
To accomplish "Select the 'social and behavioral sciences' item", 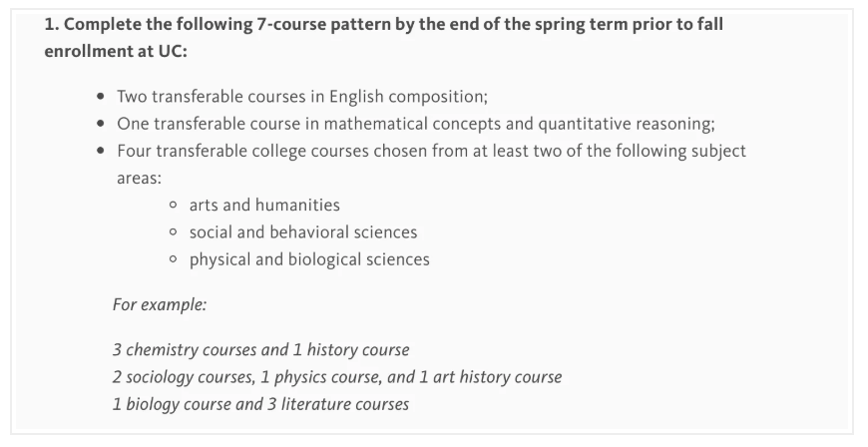I will 303,232.
